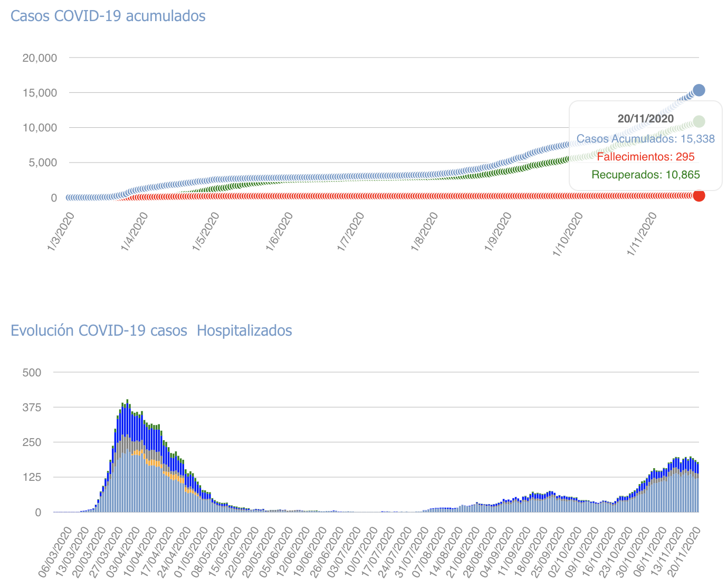
Task: Click the large blue Casos Acumulados end marker
Action: point(699,90)
